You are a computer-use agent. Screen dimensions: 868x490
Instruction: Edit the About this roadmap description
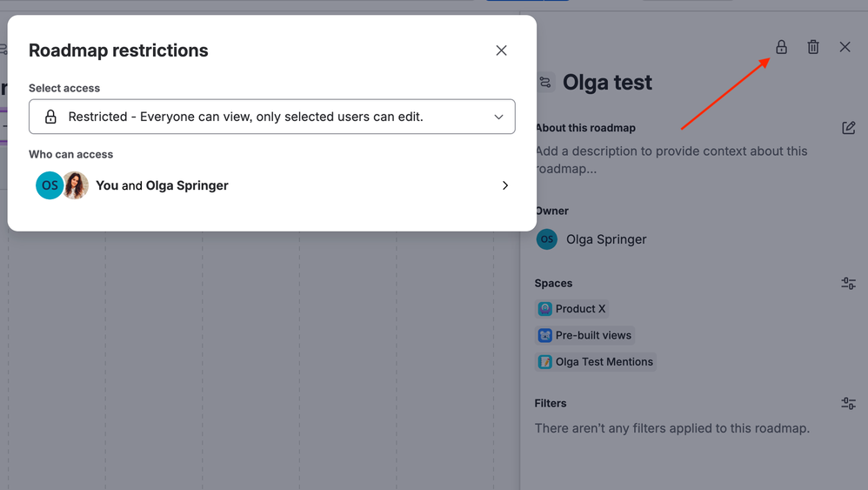[x=849, y=128]
